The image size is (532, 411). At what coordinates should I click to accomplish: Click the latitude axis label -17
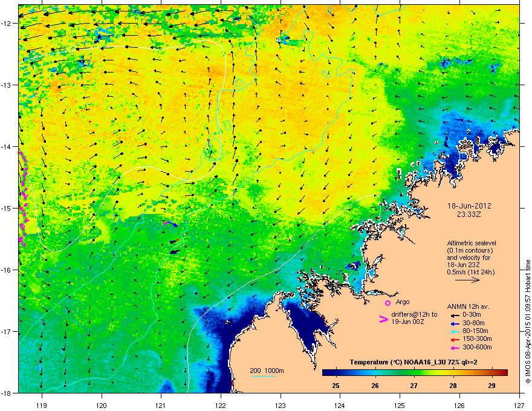click(7, 331)
